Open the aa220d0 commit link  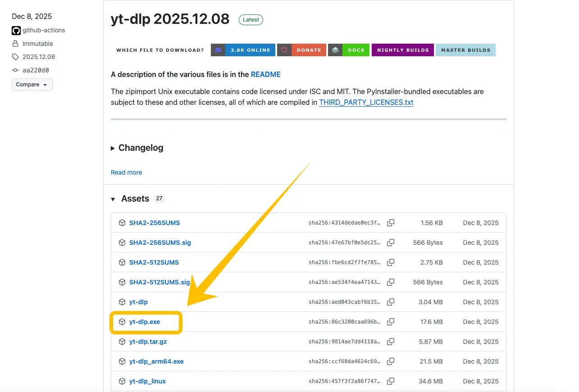pos(36,70)
